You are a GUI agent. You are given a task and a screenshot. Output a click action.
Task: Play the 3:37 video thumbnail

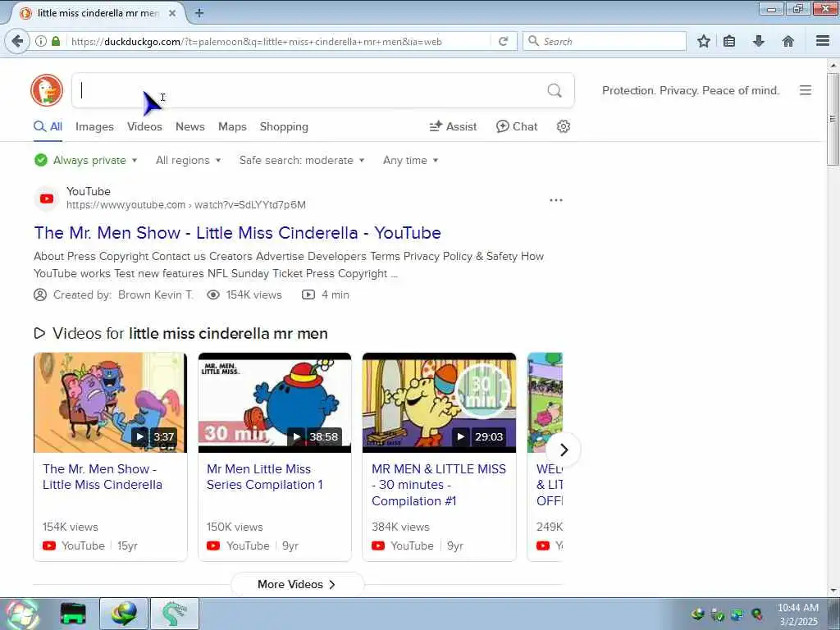tap(111, 402)
